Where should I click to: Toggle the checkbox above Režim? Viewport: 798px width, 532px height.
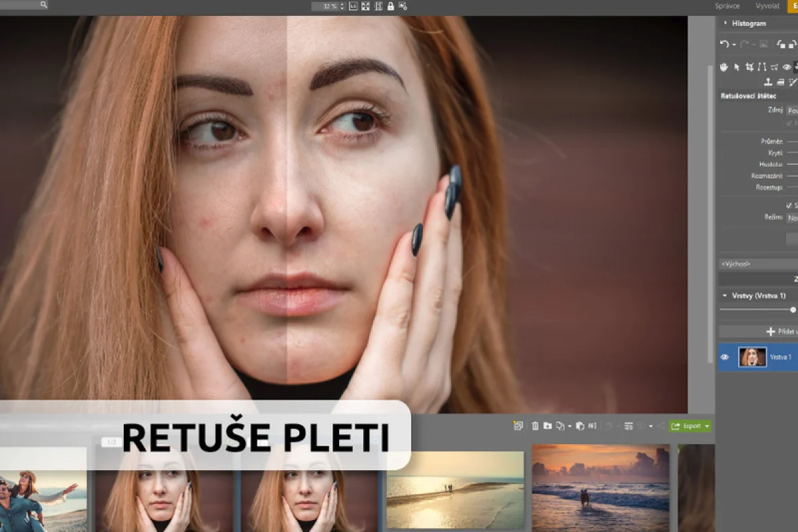click(x=789, y=205)
